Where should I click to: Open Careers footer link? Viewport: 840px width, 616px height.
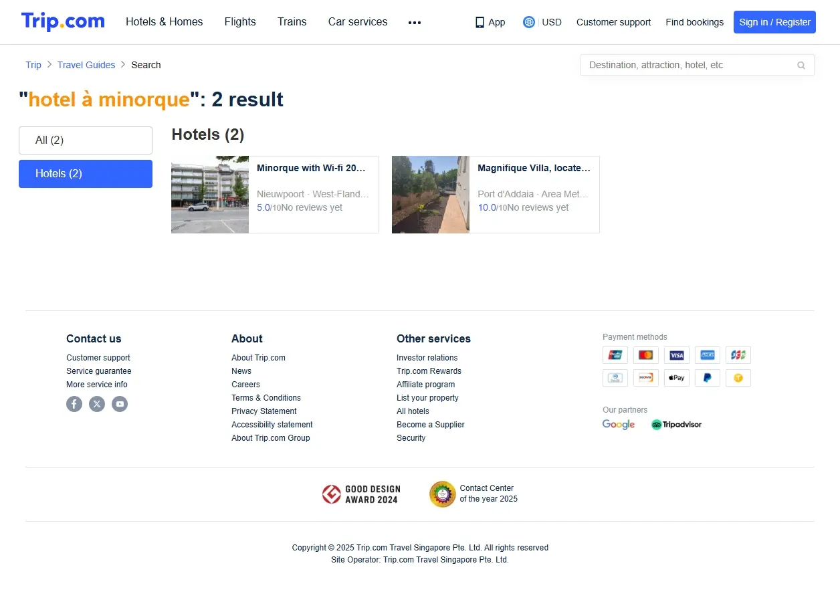coord(245,385)
